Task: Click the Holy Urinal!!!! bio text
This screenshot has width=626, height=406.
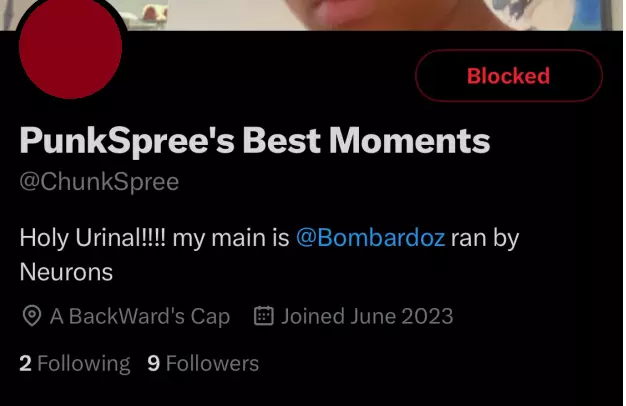Action: tap(92, 238)
